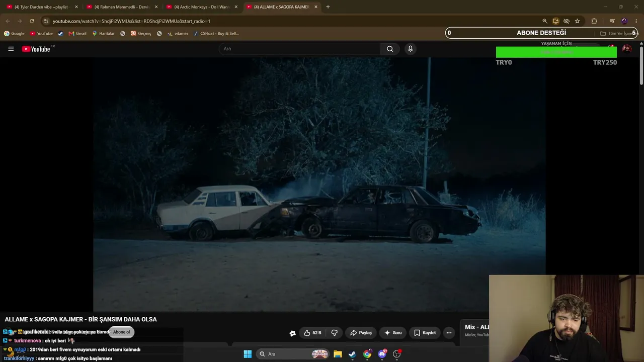Like the video with thumbs-up
This screenshot has width=644, height=362.
(312, 333)
